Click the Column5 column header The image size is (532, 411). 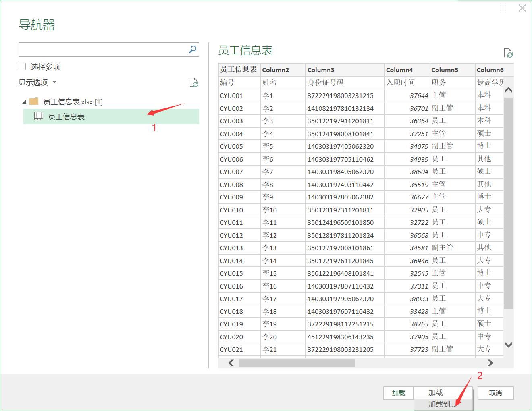(452, 70)
